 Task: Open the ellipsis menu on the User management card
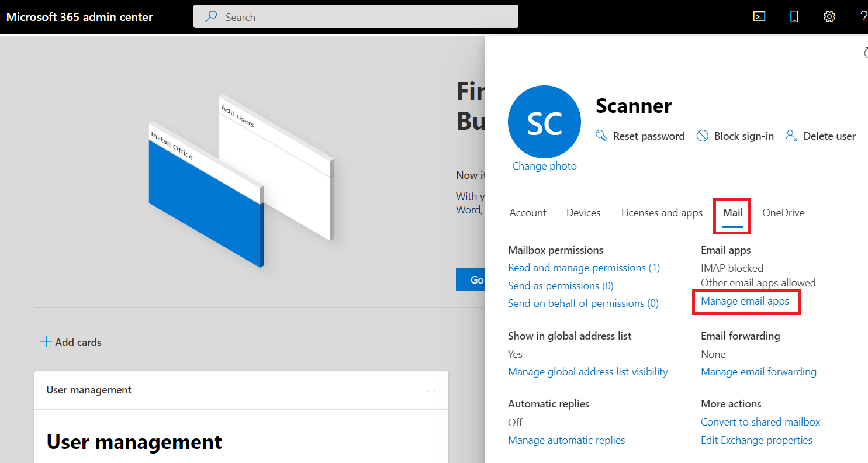pos(431,391)
